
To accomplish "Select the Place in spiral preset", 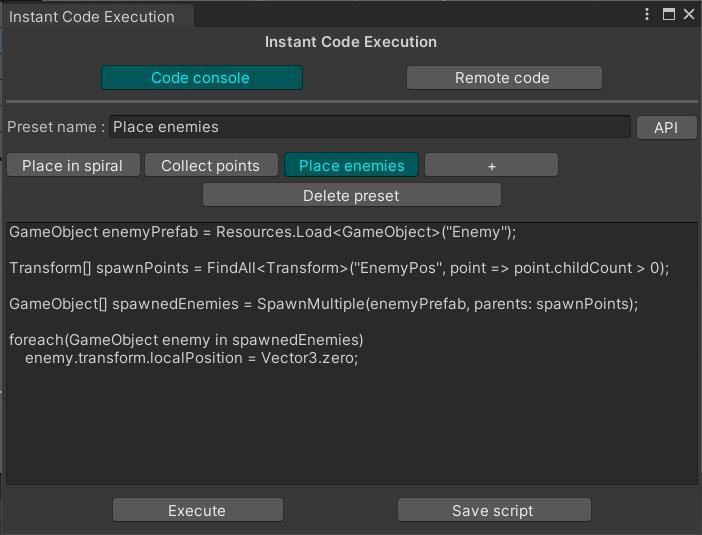I will (x=73, y=166).
